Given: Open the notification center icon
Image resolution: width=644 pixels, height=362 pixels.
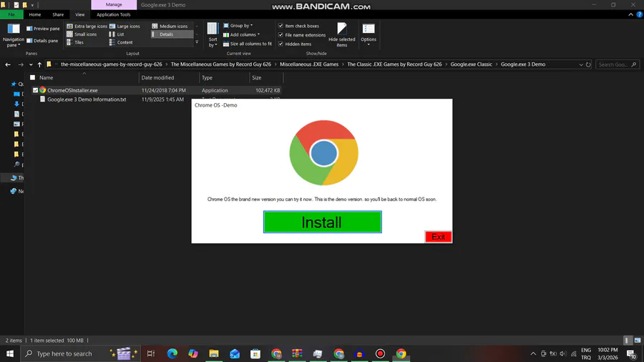Looking at the screenshot, I should (x=632, y=353).
